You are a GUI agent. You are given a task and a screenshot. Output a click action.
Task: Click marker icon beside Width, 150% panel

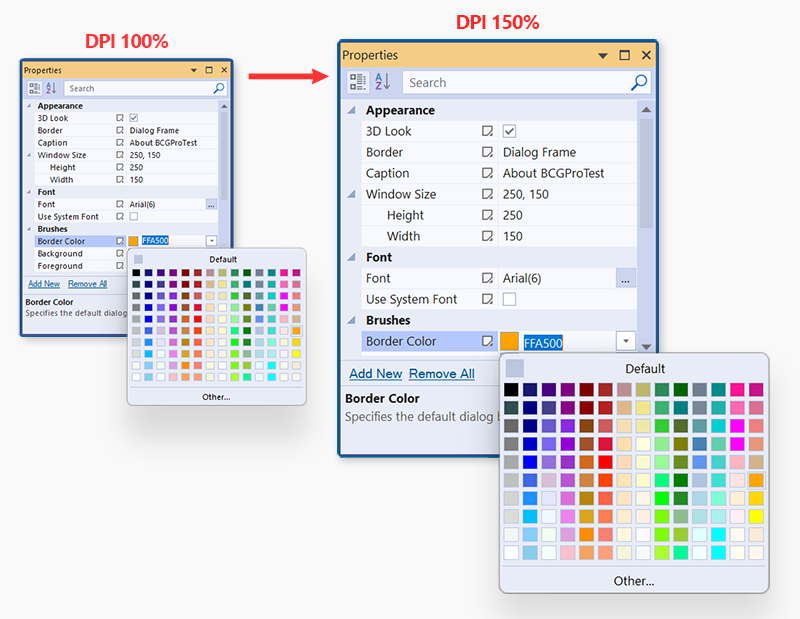coord(487,236)
